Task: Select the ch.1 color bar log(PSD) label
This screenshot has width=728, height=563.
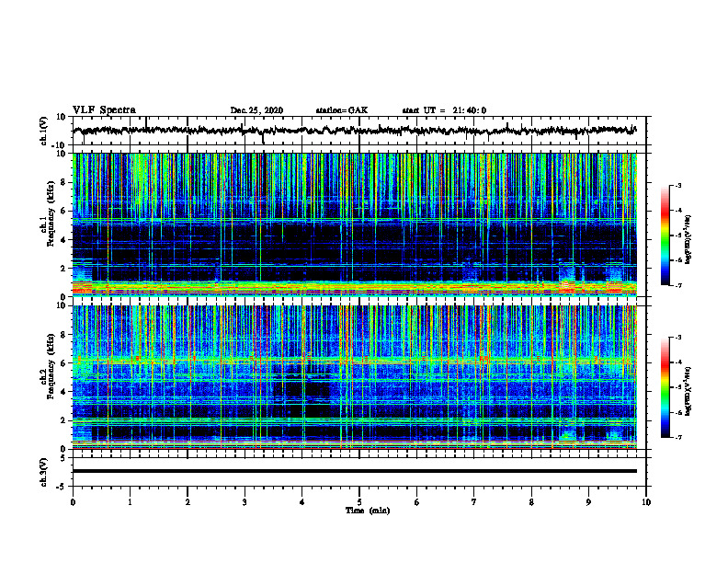Action: (x=688, y=240)
